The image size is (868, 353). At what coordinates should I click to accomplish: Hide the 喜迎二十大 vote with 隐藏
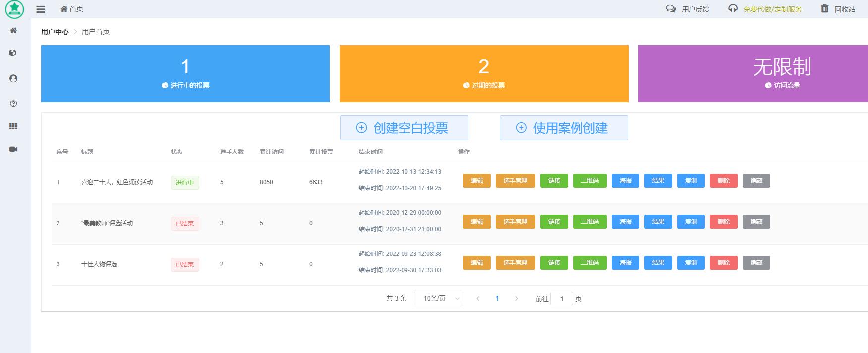[x=756, y=181]
